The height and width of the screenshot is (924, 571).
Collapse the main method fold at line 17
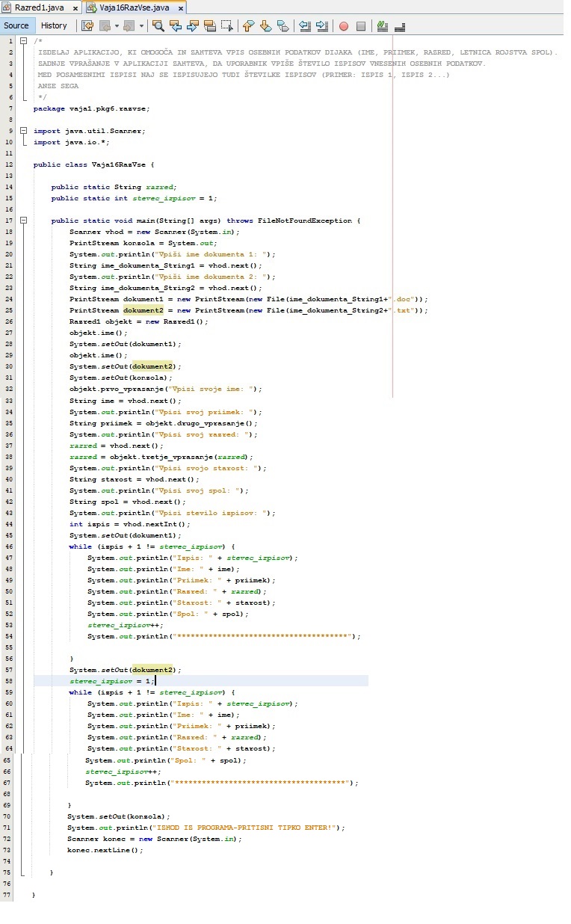[x=24, y=221]
